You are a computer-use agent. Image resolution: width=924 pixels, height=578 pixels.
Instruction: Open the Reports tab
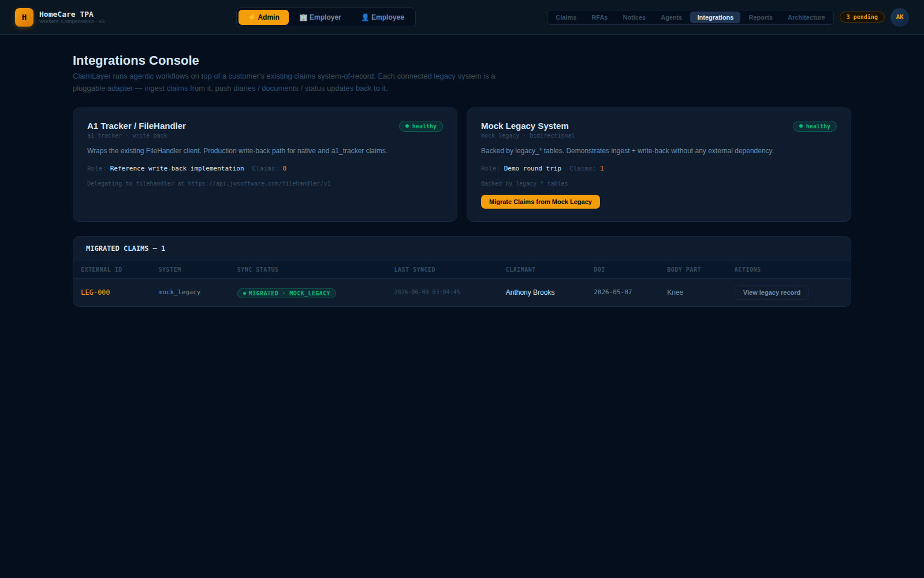(x=761, y=17)
